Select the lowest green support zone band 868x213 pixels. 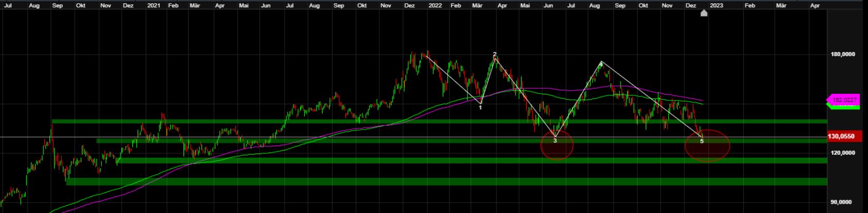click(412, 182)
